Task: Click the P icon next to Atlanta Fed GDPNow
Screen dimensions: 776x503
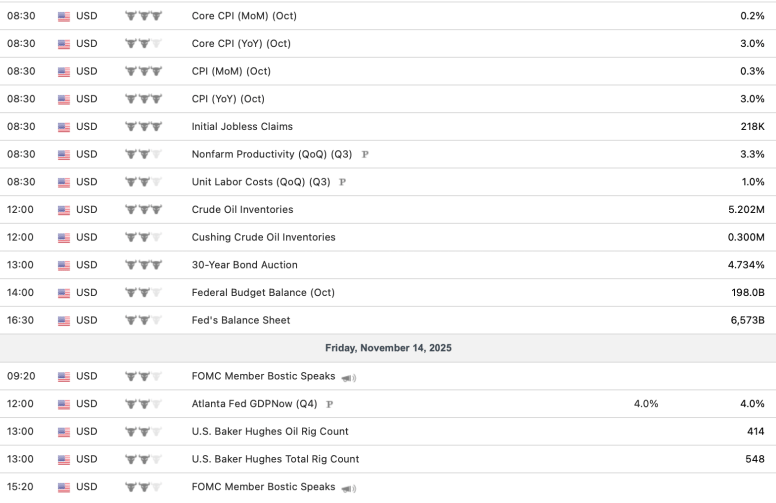Action: [x=330, y=405]
